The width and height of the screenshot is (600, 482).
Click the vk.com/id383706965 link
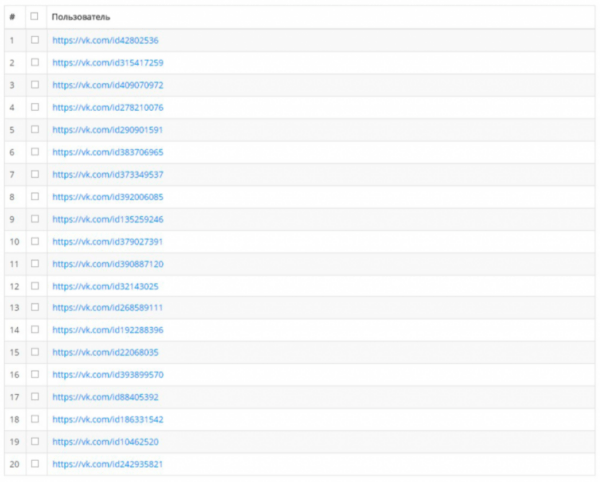click(108, 152)
